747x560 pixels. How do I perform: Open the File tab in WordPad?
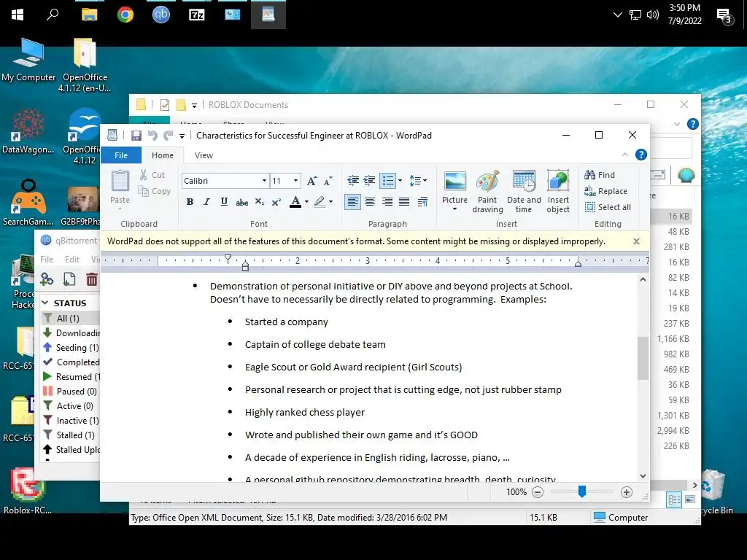[121, 155]
